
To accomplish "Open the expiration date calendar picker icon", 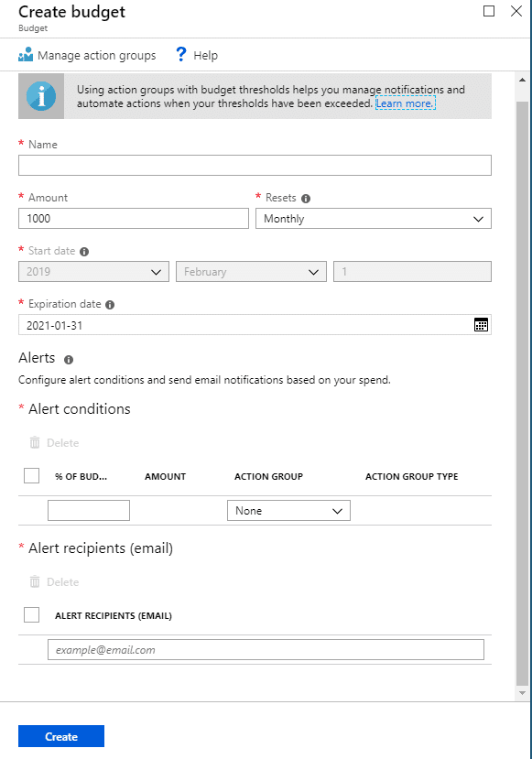I will (481, 325).
